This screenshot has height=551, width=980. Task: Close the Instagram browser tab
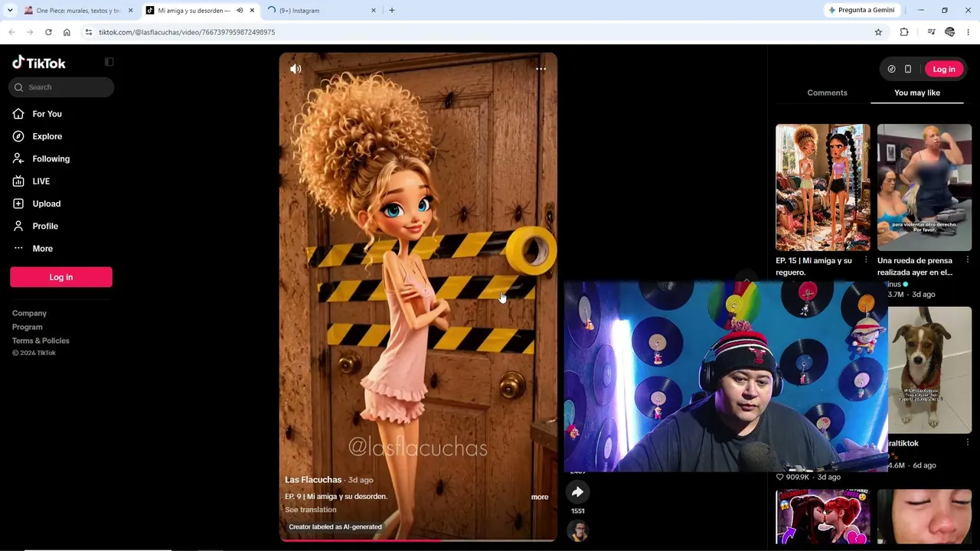[x=374, y=11]
